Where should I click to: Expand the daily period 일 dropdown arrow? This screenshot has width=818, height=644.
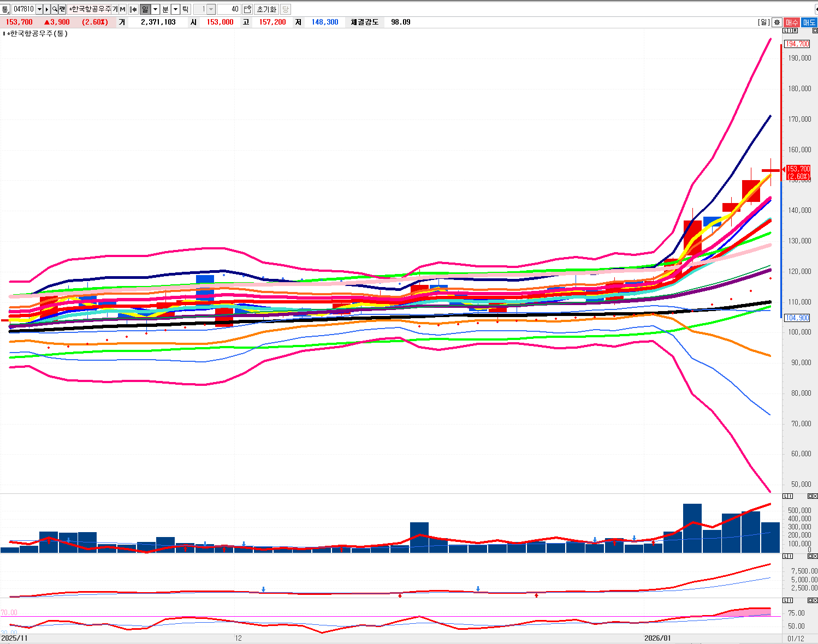pos(155,9)
